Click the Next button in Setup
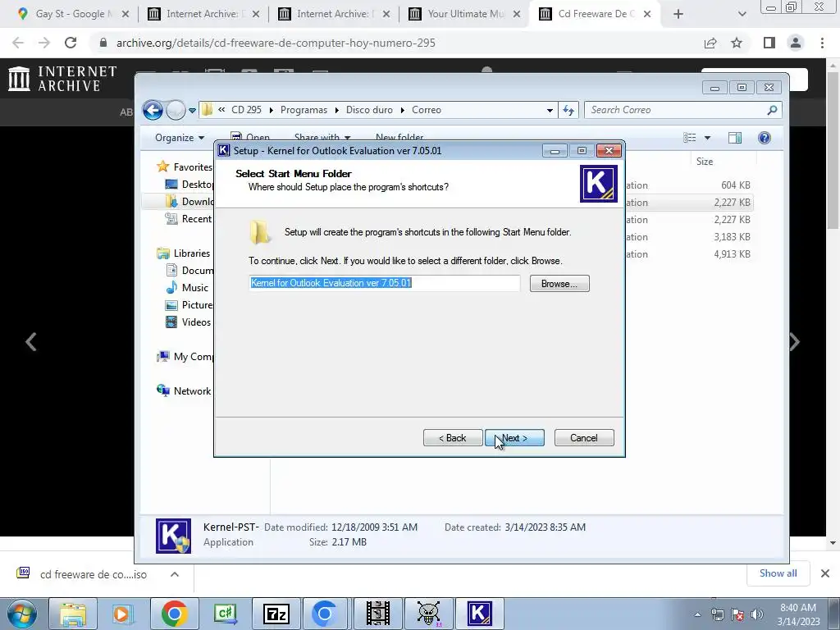Image resolution: width=840 pixels, height=630 pixels. coord(514,438)
